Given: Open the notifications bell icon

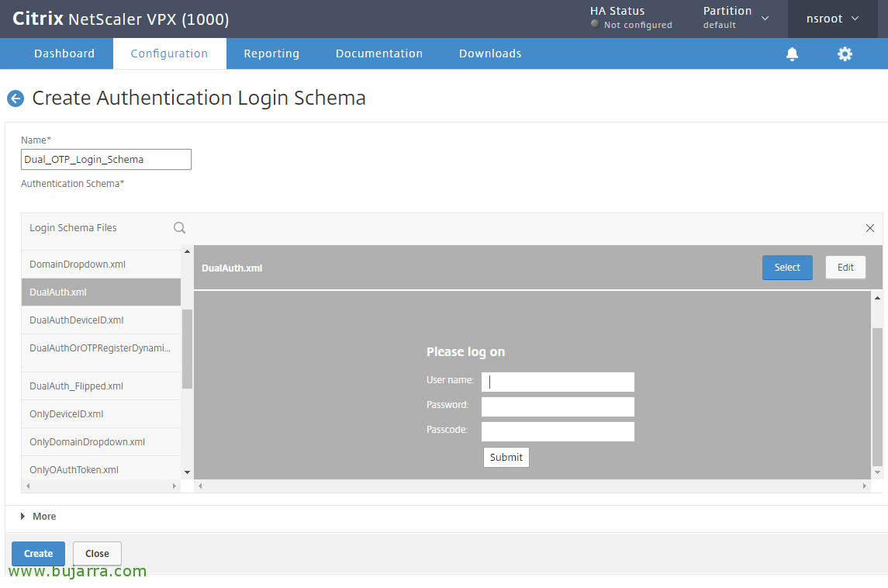Looking at the screenshot, I should [x=792, y=54].
